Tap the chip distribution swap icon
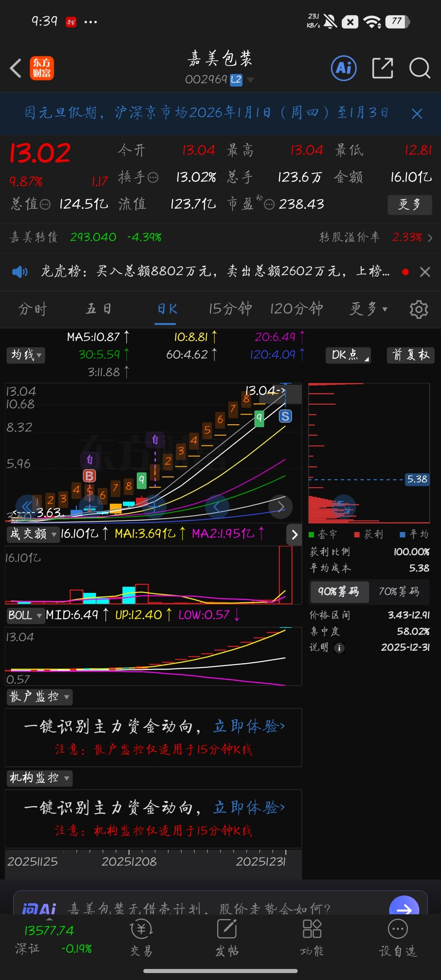This screenshot has height=980, width=441. click(343, 506)
